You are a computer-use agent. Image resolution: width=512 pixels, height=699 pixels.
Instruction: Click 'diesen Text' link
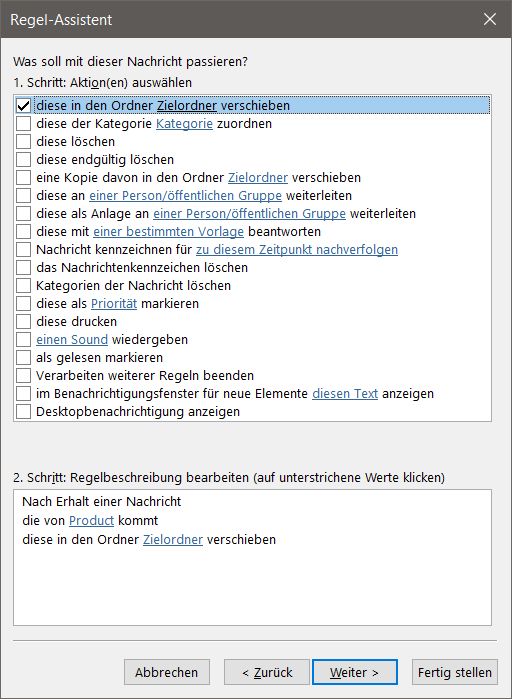coord(345,394)
